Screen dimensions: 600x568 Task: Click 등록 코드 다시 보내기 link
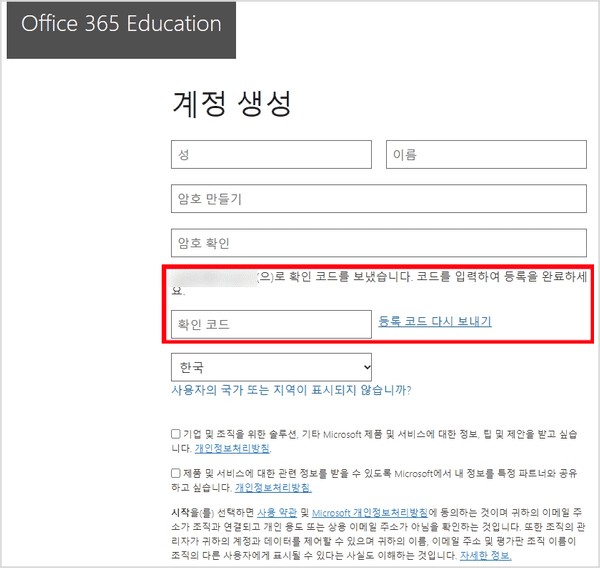[x=435, y=321]
